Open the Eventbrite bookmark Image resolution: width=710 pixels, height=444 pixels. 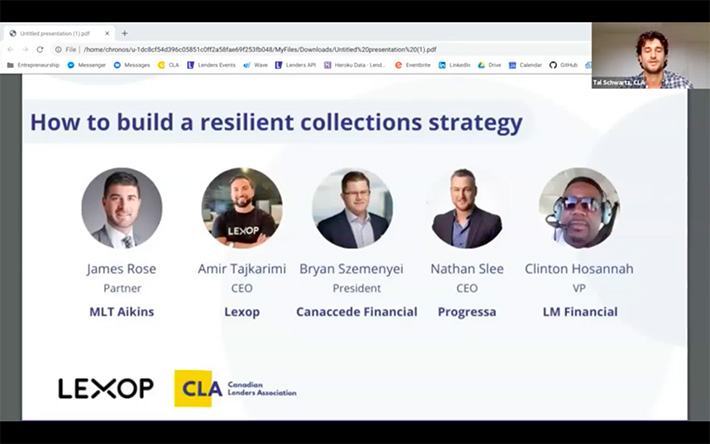413,65
